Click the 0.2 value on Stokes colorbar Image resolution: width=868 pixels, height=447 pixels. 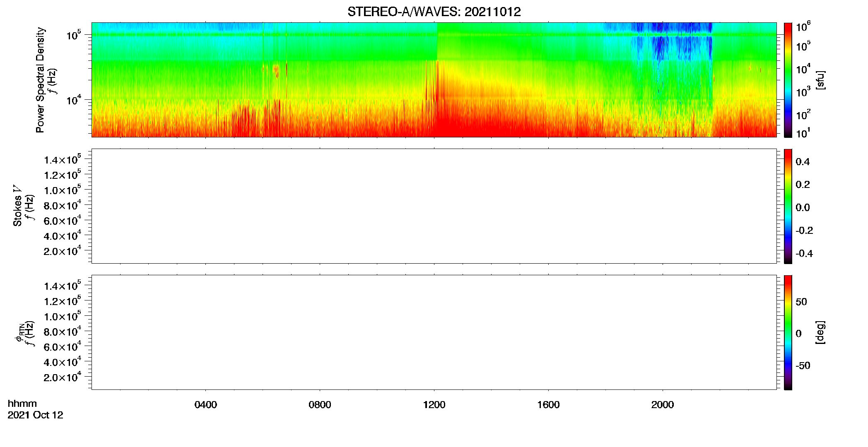pos(803,185)
